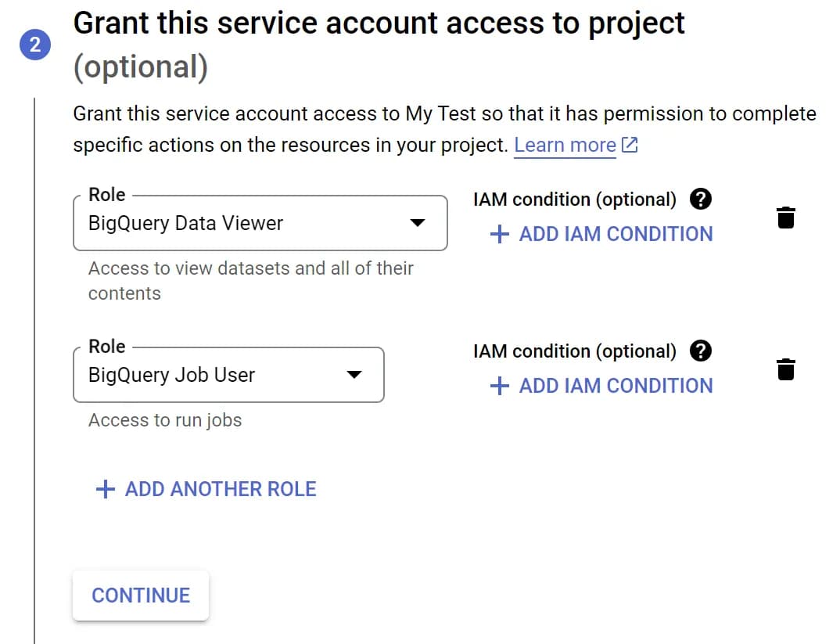This screenshot has width=840, height=644.
Task: Click Add Another Role
Action: pyautogui.click(x=206, y=489)
